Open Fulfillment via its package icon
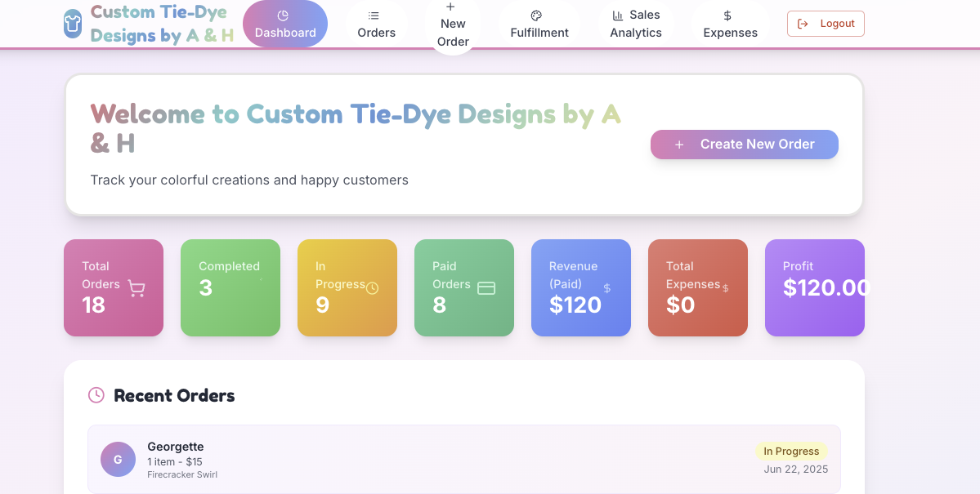Image resolution: width=980 pixels, height=494 pixels. 535,15
